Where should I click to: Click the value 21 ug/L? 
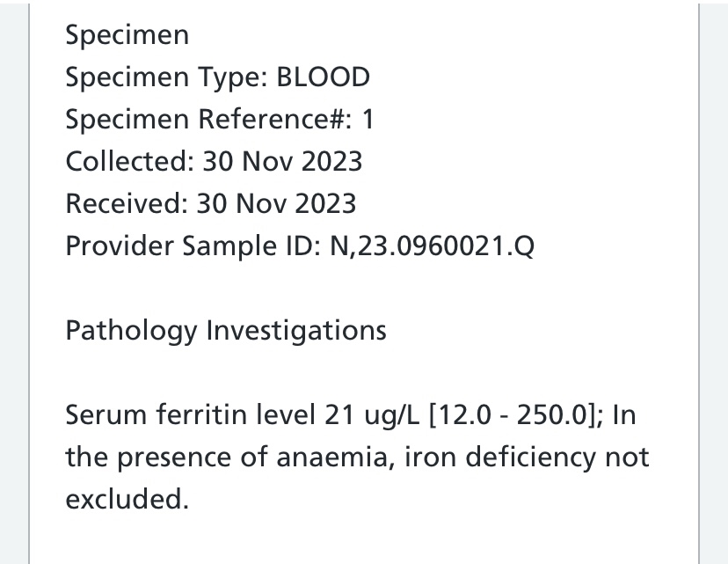pyautogui.click(x=372, y=414)
